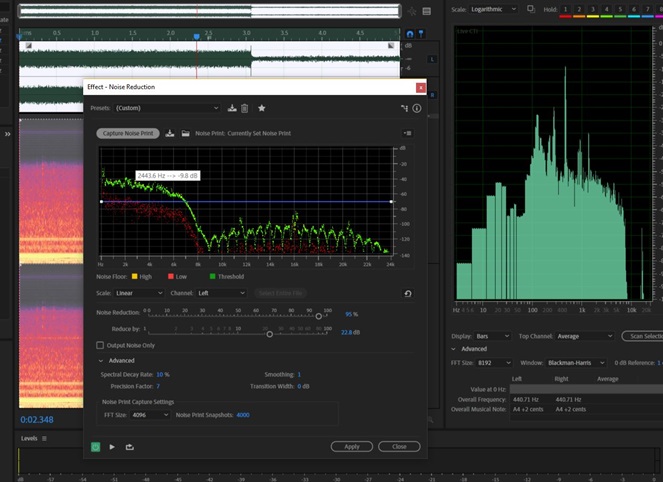663x482 pixels.
Task: Click the 0 dB Reference value field
Action: (x=660, y=363)
